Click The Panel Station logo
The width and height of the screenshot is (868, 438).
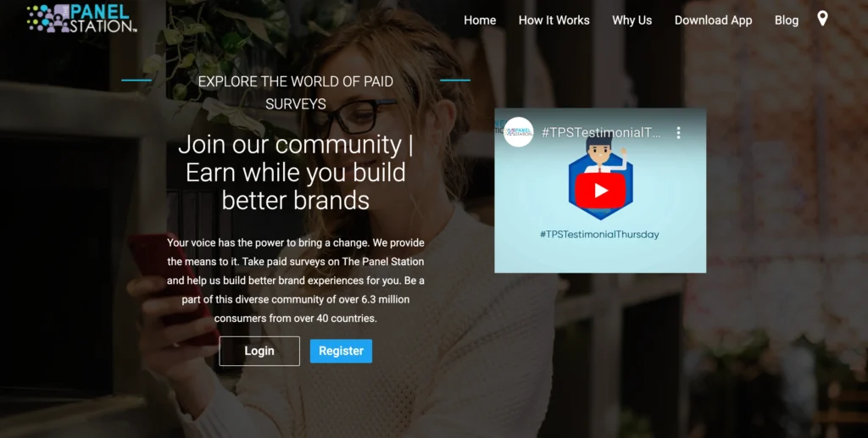pos(81,19)
